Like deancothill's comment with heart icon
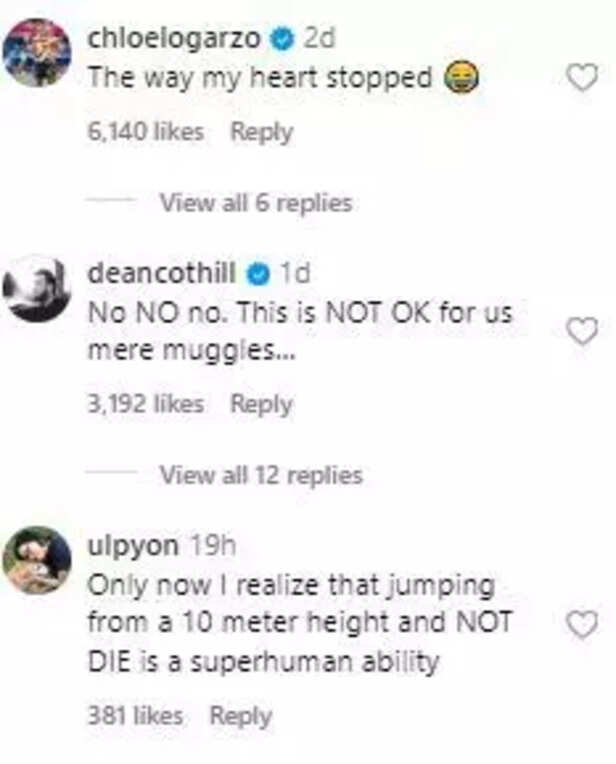Viewport: 616px width, 764px height. click(x=582, y=331)
